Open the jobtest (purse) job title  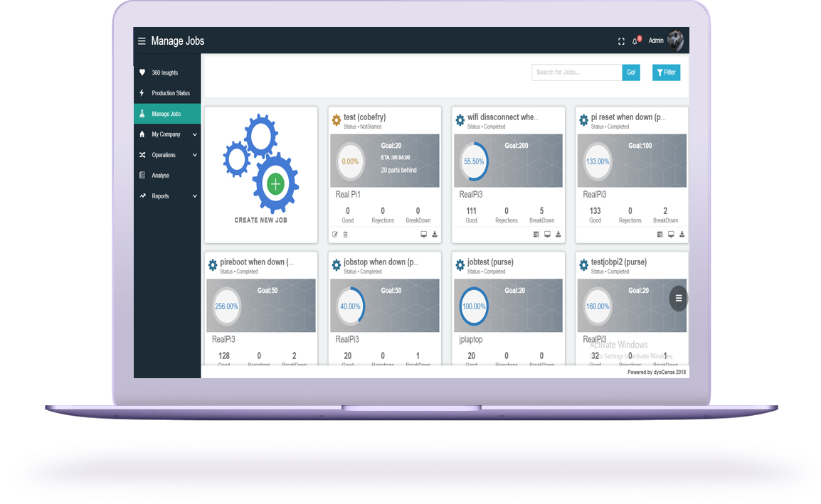coord(490,262)
